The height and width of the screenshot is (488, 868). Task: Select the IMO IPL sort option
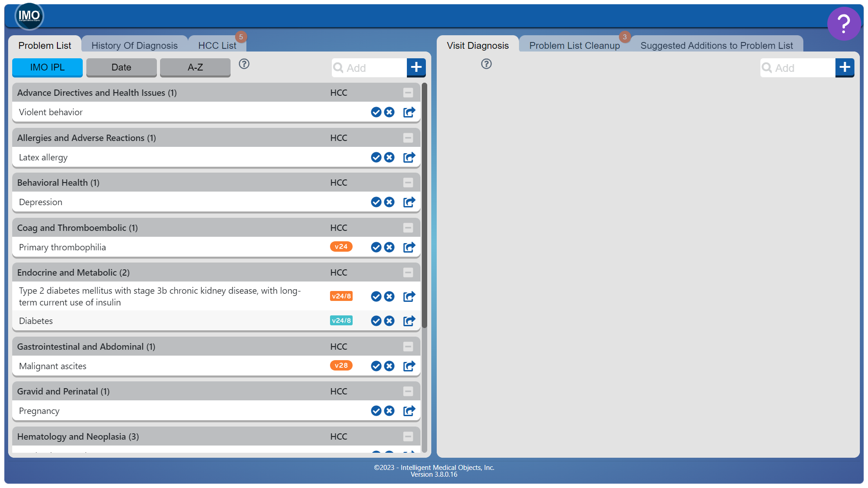click(x=47, y=67)
